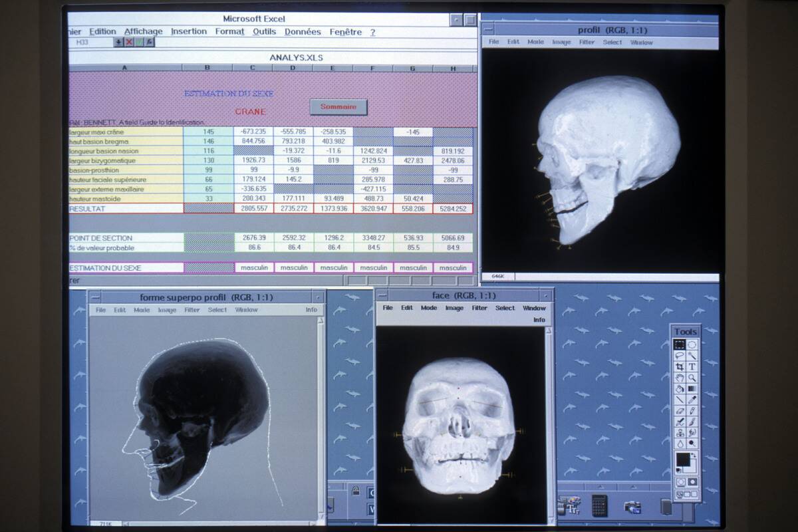Open Filter menu in the face window
The image size is (798, 532).
(479, 308)
